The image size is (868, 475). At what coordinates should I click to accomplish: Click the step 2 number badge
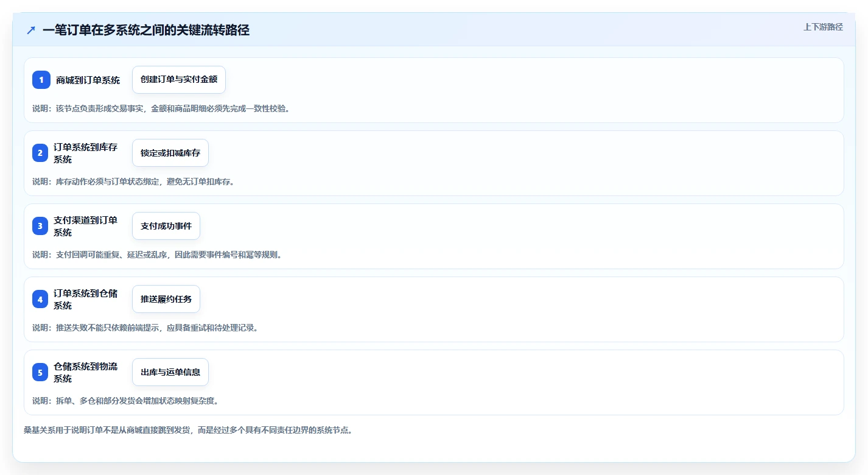coord(40,153)
